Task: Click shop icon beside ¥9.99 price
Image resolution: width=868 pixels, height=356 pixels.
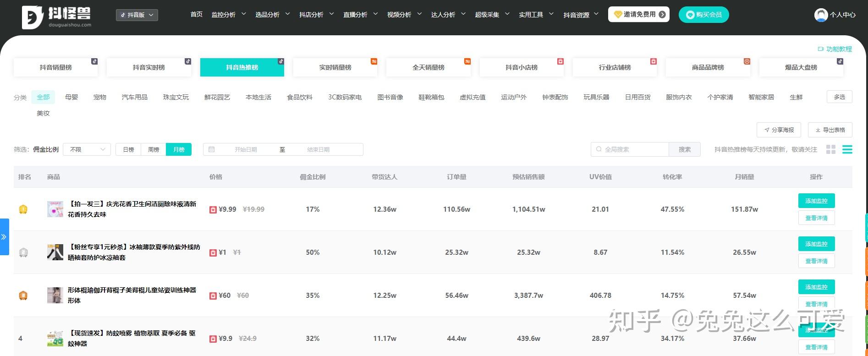Action: tap(213, 209)
